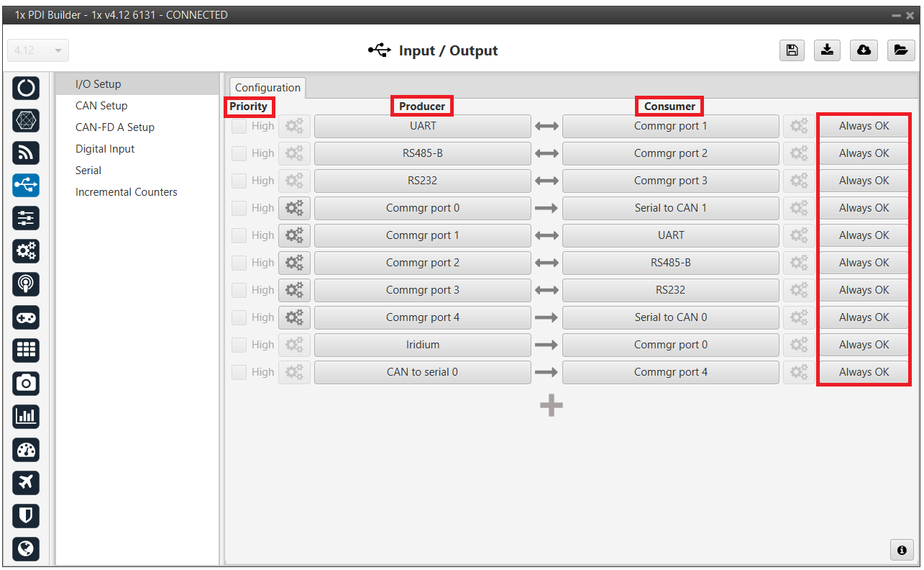924x570 pixels.
Task: Click the cloud upload icon
Action: pos(864,50)
